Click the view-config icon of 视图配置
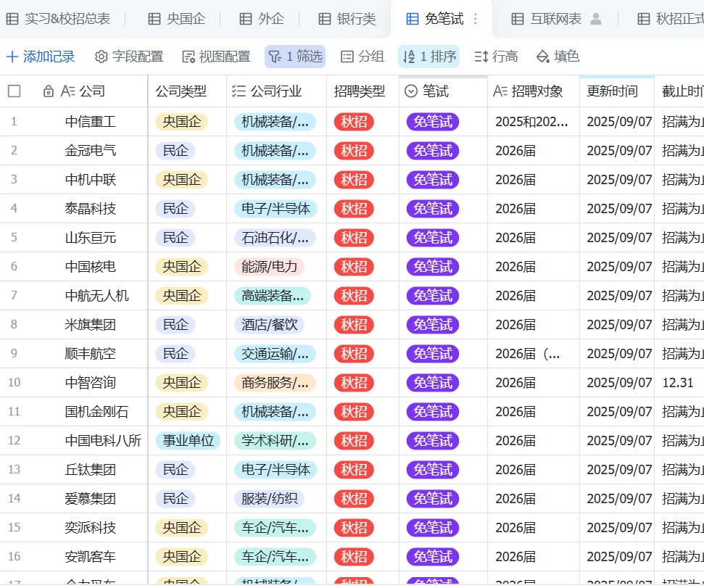The height and width of the screenshot is (588, 704). click(x=188, y=57)
